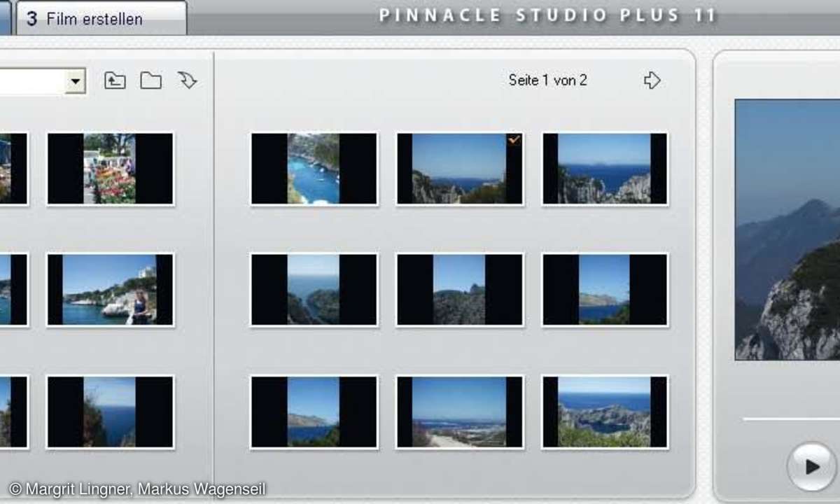Click the preview player scrub line
840x504 pixels.
[791, 419]
